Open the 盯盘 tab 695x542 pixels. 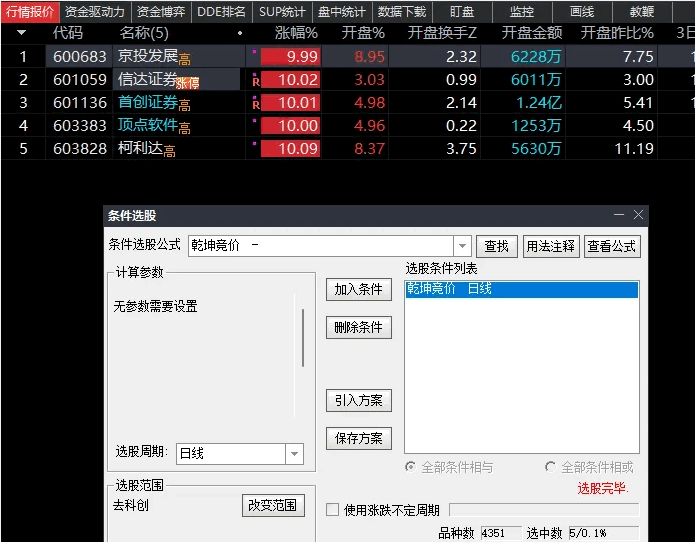pos(462,12)
